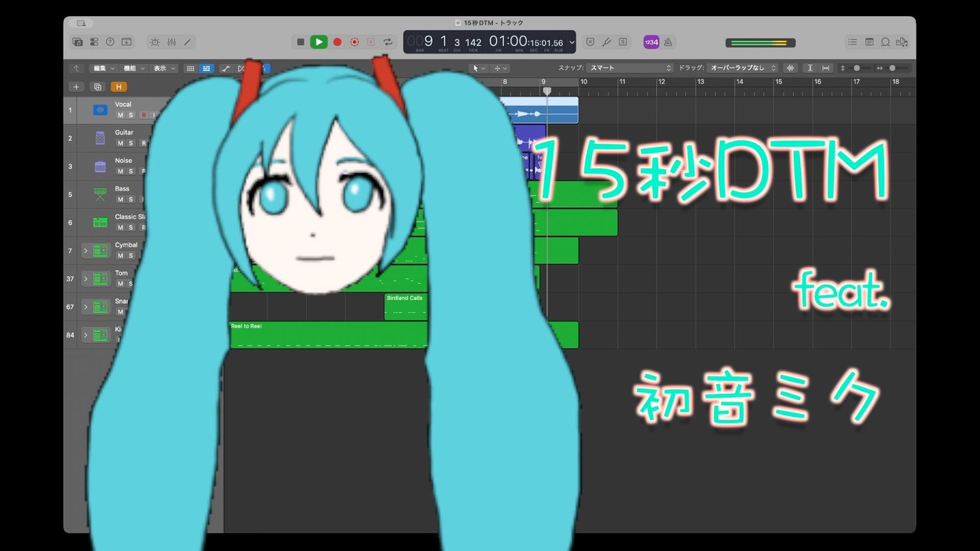Open the pointer tool menu
The width and height of the screenshot is (980, 551).
tap(478, 68)
